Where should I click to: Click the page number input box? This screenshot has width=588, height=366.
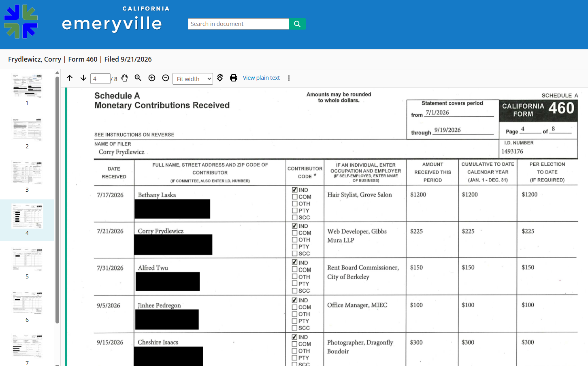tap(100, 79)
